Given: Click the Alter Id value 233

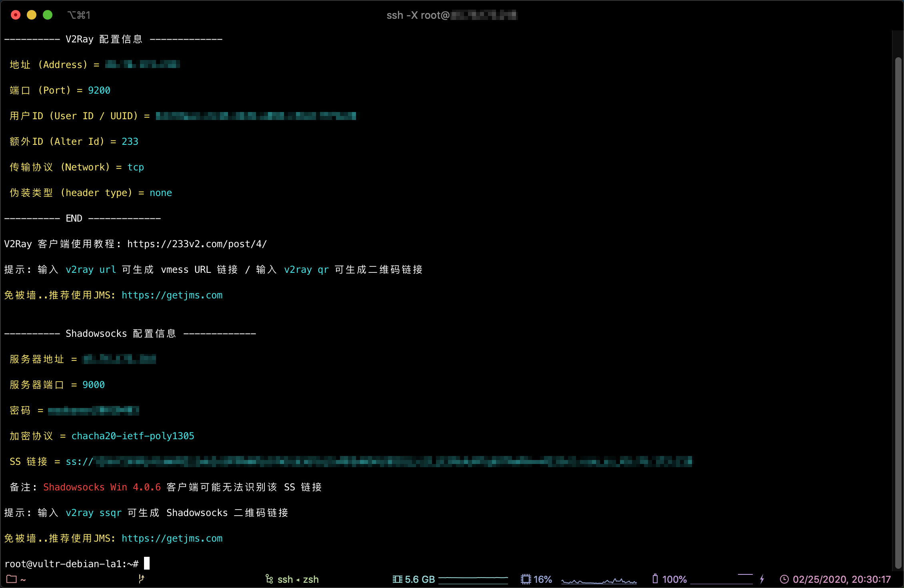Looking at the screenshot, I should (x=130, y=142).
